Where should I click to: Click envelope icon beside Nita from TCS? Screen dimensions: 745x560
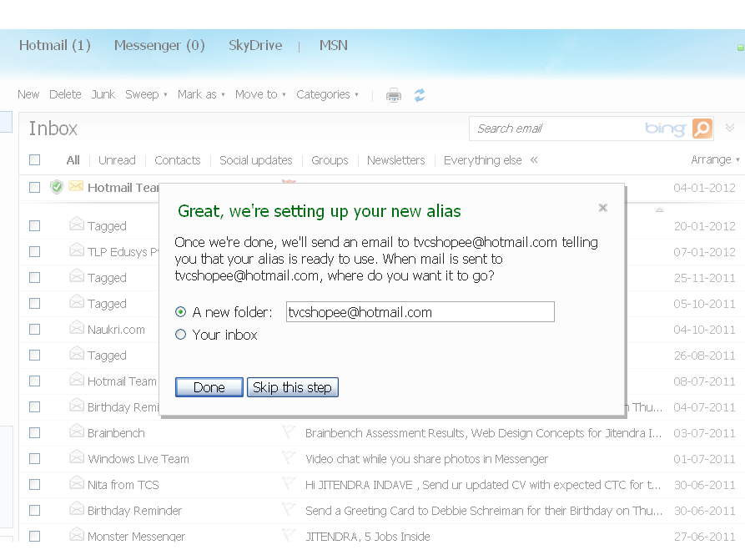tap(77, 483)
